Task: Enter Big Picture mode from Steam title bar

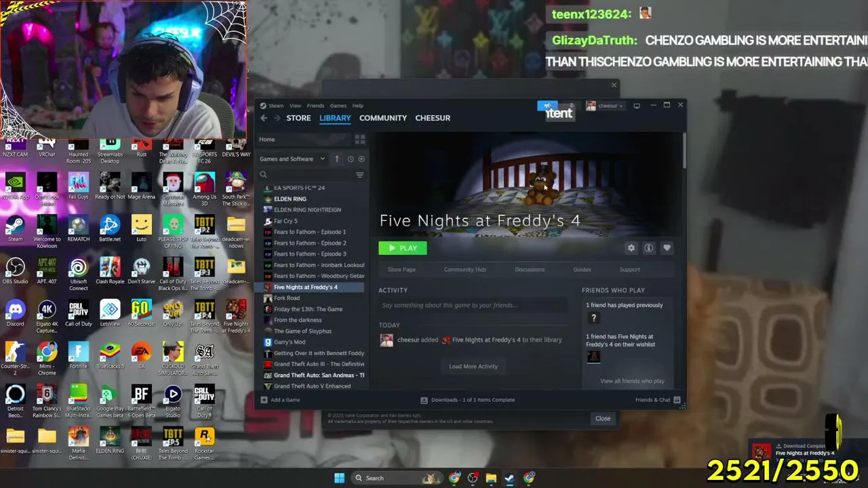Action: point(637,106)
